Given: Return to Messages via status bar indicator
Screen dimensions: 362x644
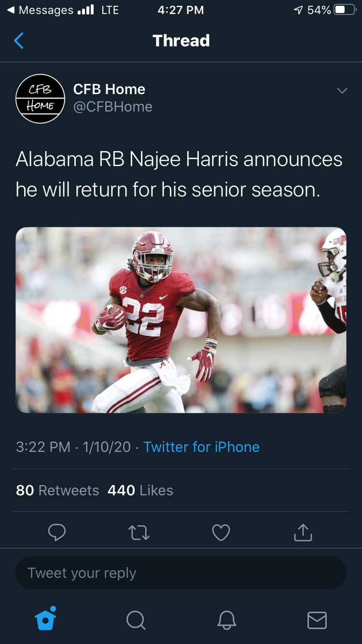Looking at the screenshot, I should pyautogui.click(x=36, y=9).
